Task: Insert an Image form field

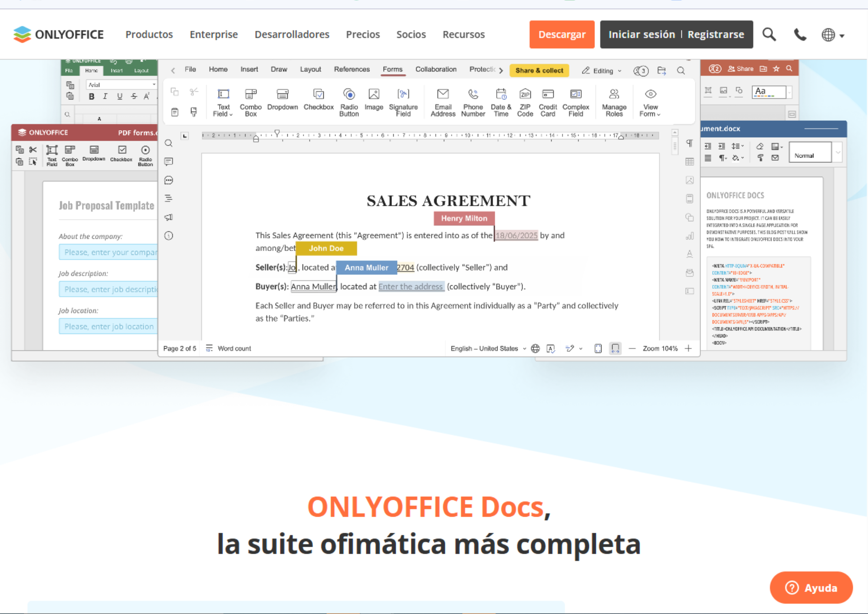Action: (x=374, y=100)
